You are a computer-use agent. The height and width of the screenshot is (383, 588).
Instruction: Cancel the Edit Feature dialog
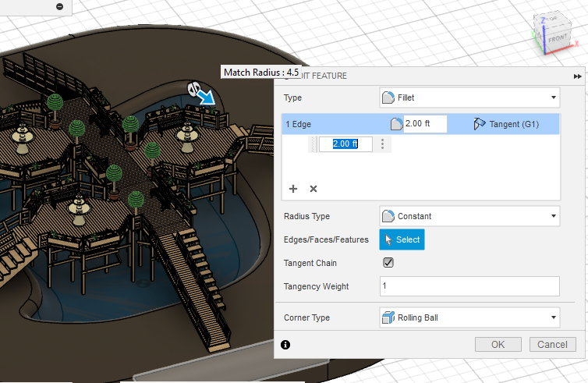click(552, 344)
